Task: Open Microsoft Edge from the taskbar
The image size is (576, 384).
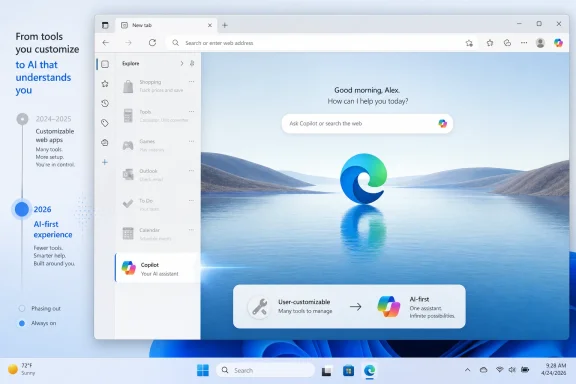Action: click(x=370, y=370)
